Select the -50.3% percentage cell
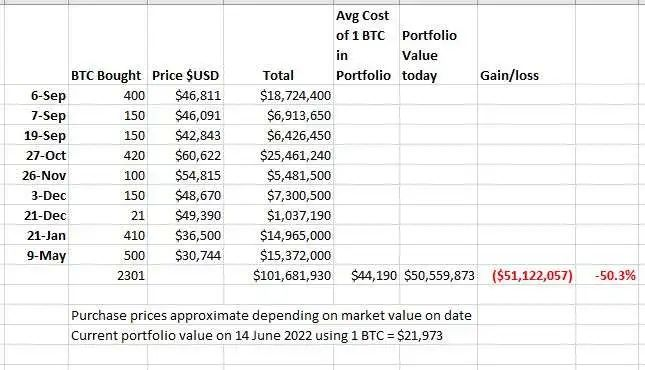Viewport: 645px width, 370px height. [x=610, y=275]
